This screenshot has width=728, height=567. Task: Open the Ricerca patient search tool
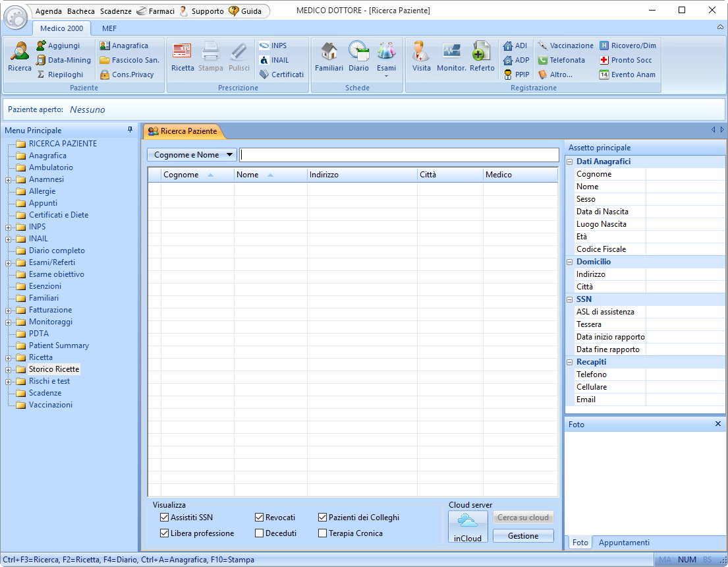(x=20, y=57)
